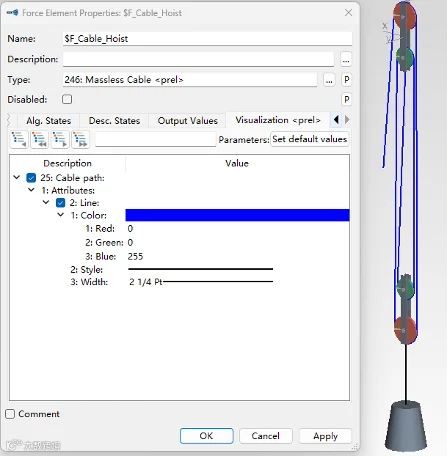Viewport: 448px width, 456px height.
Task: Click the collapse-all-levels tree icon
Action: [x=40, y=139]
